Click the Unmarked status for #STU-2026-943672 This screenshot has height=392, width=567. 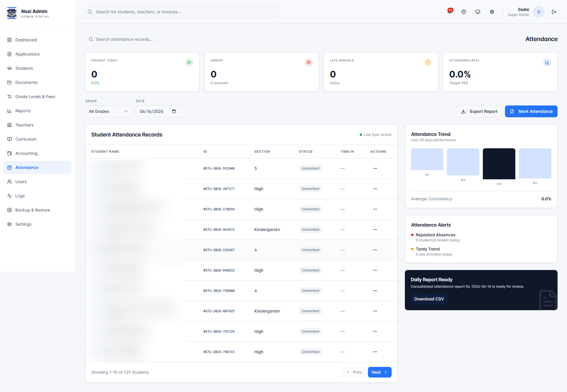click(x=310, y=230)
